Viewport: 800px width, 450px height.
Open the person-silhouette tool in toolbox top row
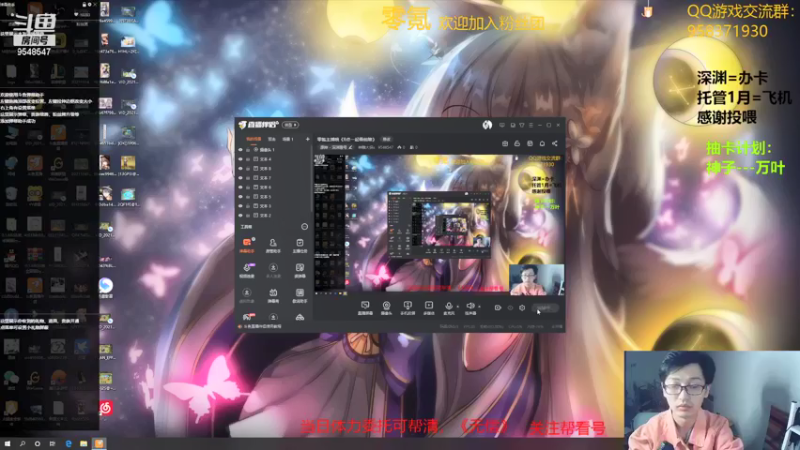[x=273, y=245]
